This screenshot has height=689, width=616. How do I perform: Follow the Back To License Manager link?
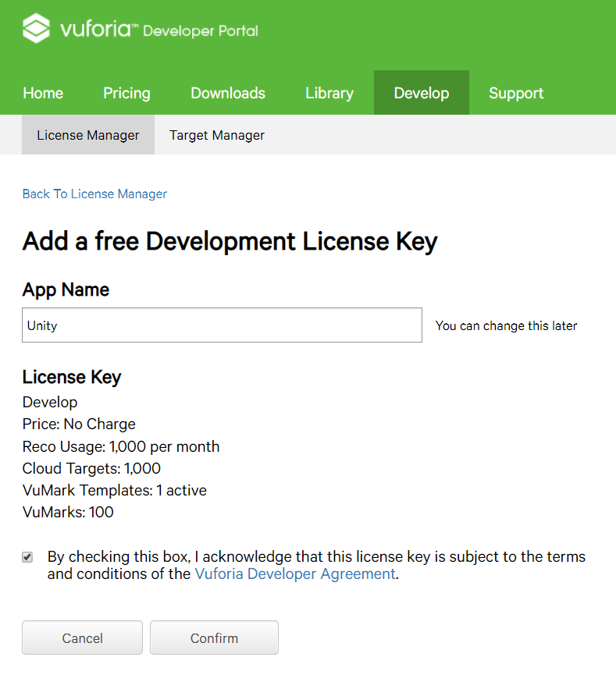coord(94,194)
